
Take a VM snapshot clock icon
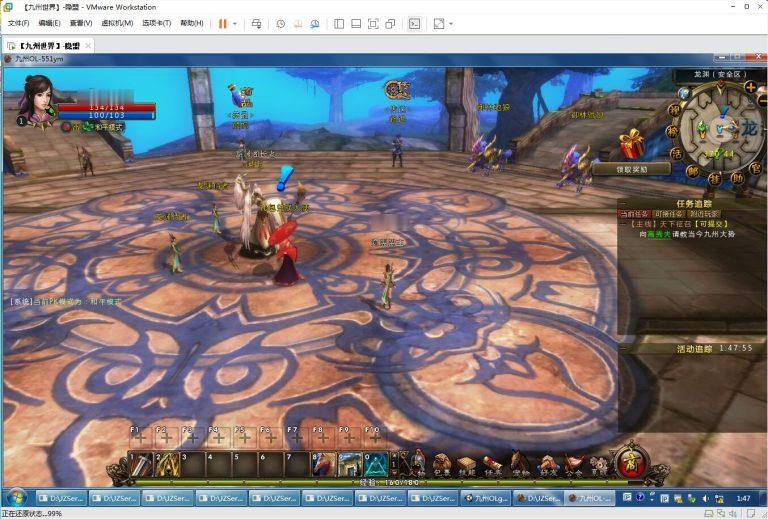point(281,24)
